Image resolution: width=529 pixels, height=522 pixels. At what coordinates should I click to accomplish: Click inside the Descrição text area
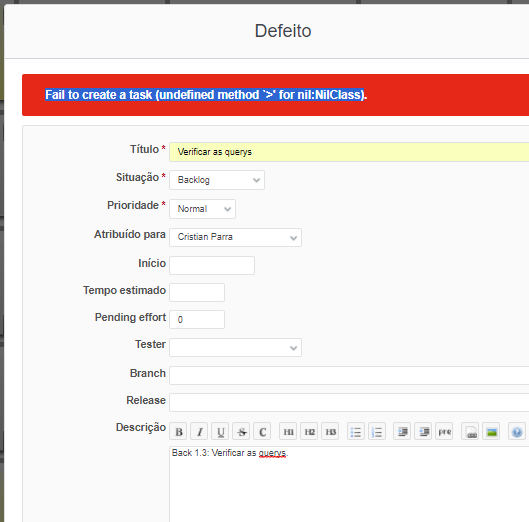349,484
